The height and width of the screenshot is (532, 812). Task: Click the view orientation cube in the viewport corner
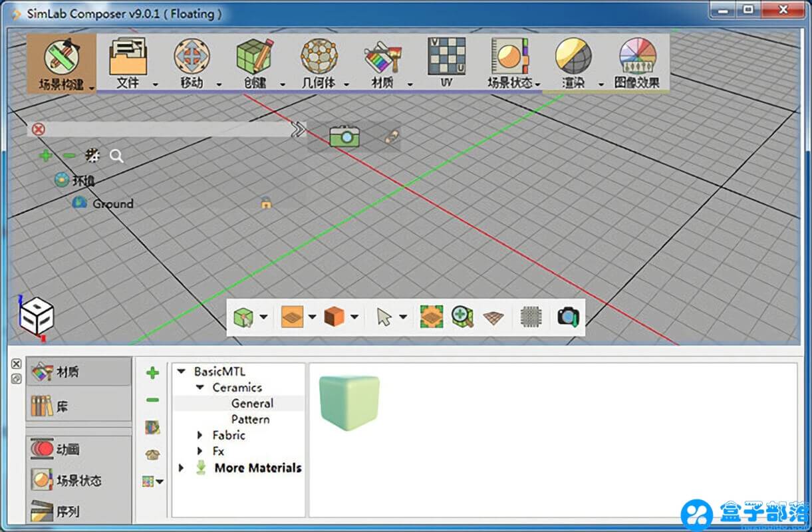[37, 317]
